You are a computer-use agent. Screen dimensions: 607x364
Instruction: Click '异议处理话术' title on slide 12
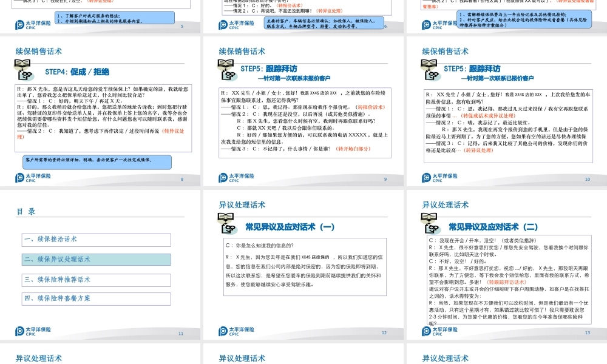tap(242, 205)
